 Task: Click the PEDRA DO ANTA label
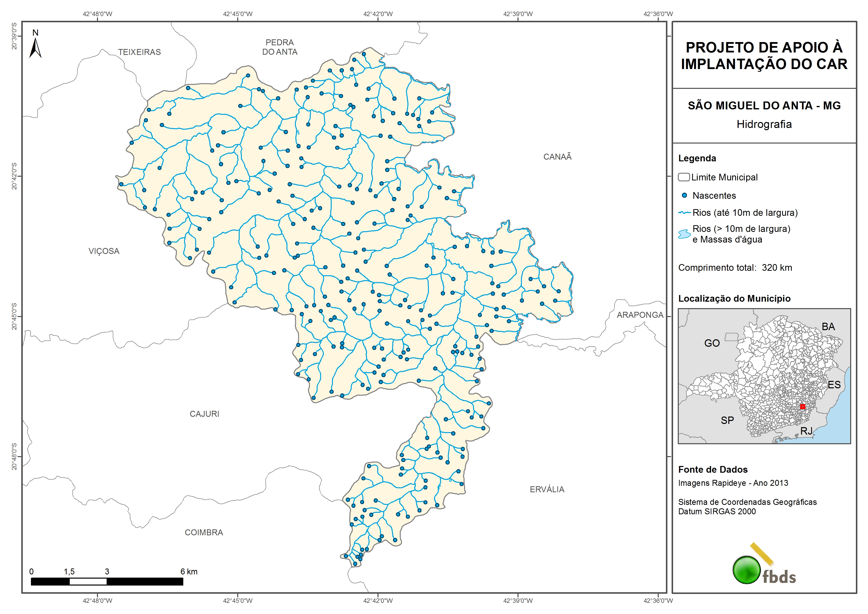[x=280, y=47]
